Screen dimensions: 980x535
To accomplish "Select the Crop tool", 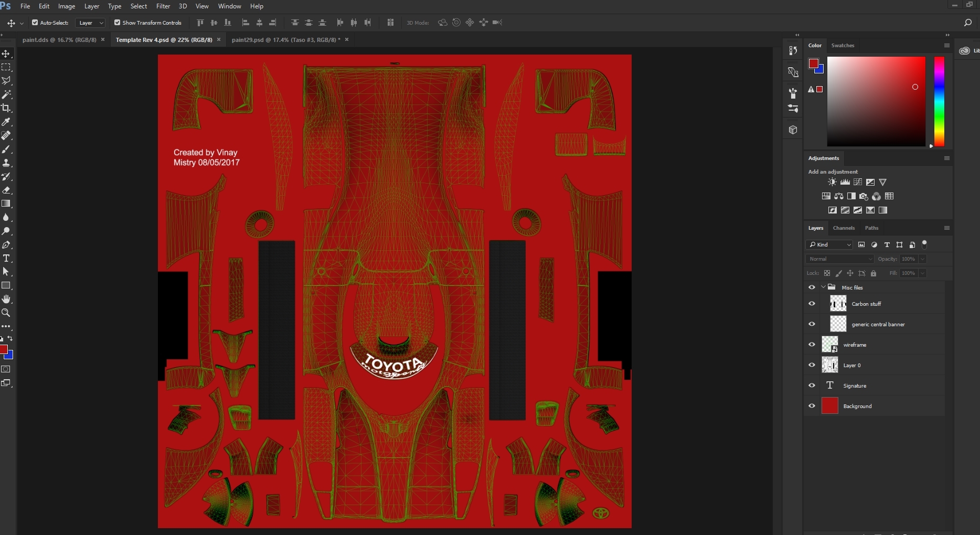I will tap(6, 108).
